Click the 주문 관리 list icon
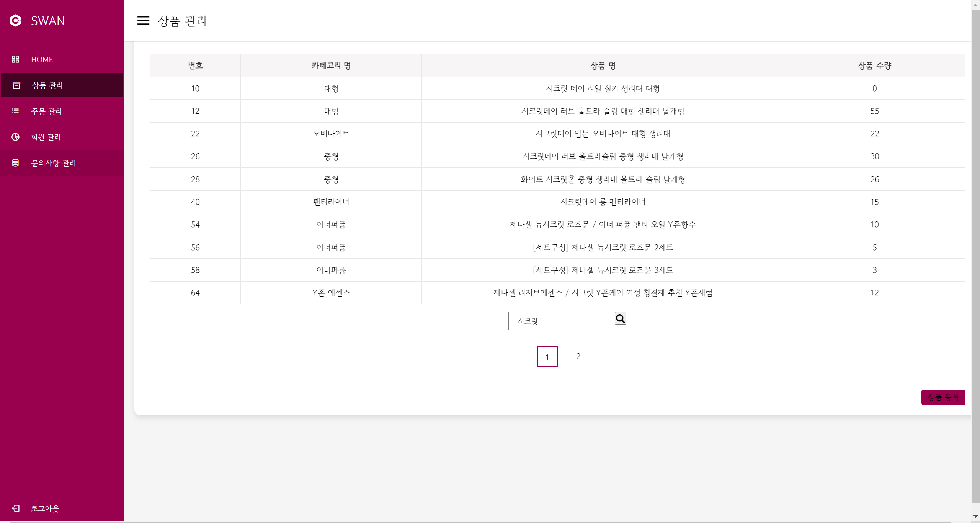 pyautogui.click(x=15, y=111)
